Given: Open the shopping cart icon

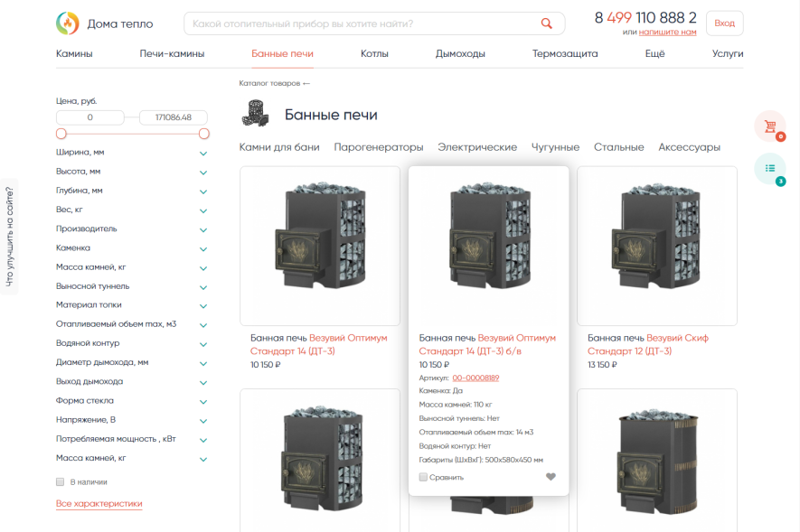Looking at the screenshot, I should (770, 126).
